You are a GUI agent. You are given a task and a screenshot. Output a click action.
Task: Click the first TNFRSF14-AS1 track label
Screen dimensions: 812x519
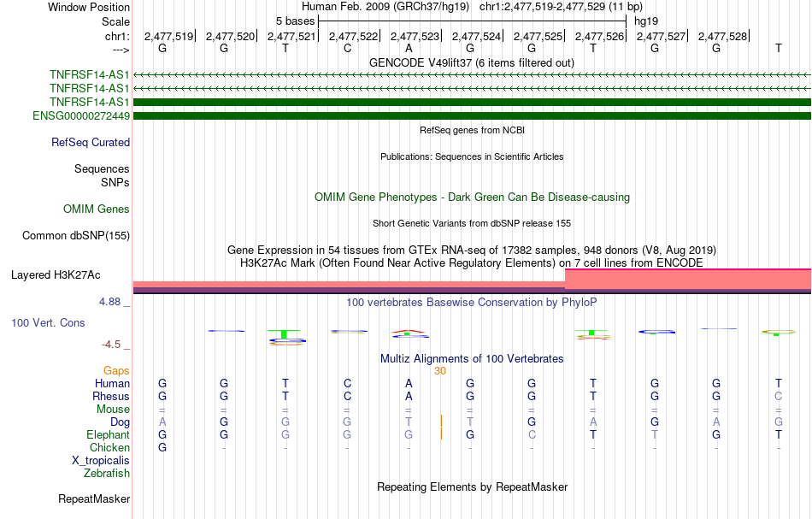click(89, 74)
